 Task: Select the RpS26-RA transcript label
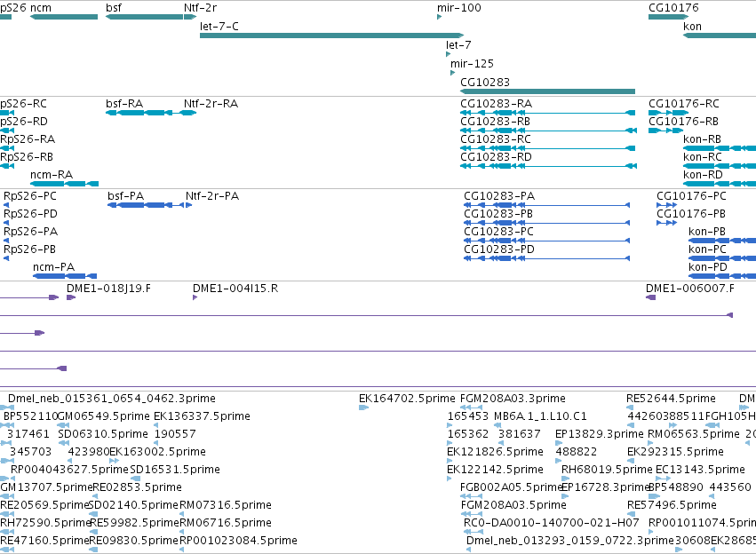28,139
